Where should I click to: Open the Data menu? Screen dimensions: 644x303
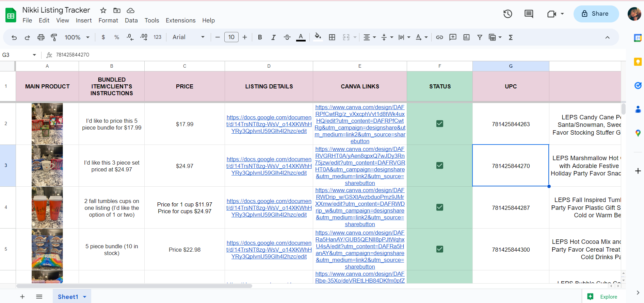click(x=131, y=20)
